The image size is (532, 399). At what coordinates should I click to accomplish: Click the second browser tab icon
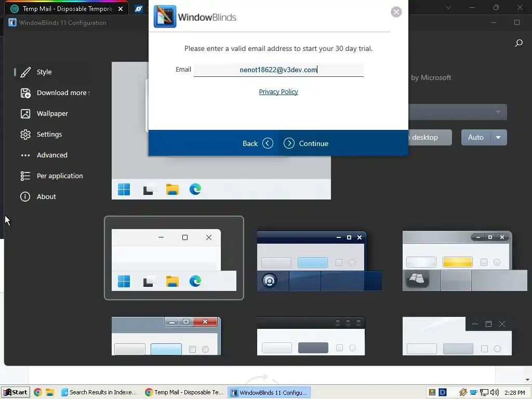click(138, 9)
